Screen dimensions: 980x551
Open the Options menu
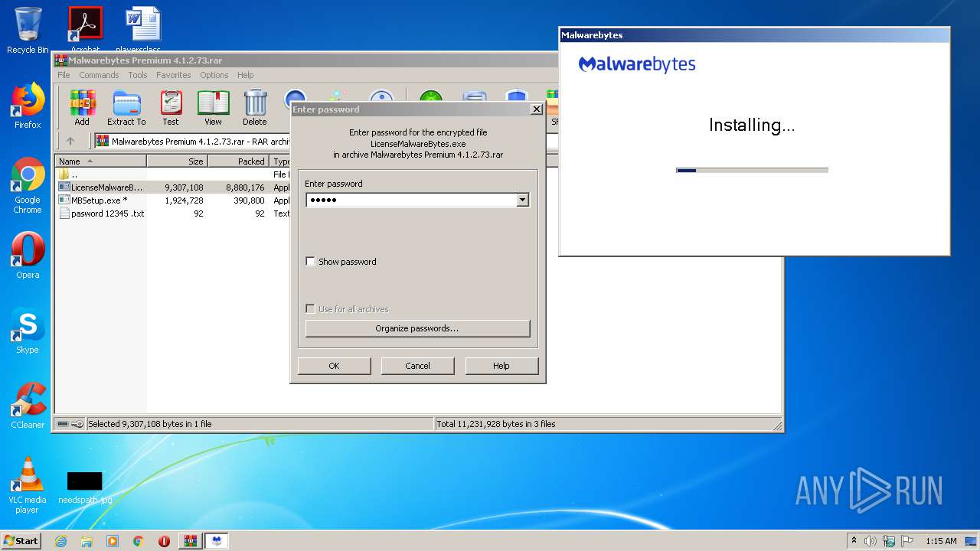pos(214,75)
